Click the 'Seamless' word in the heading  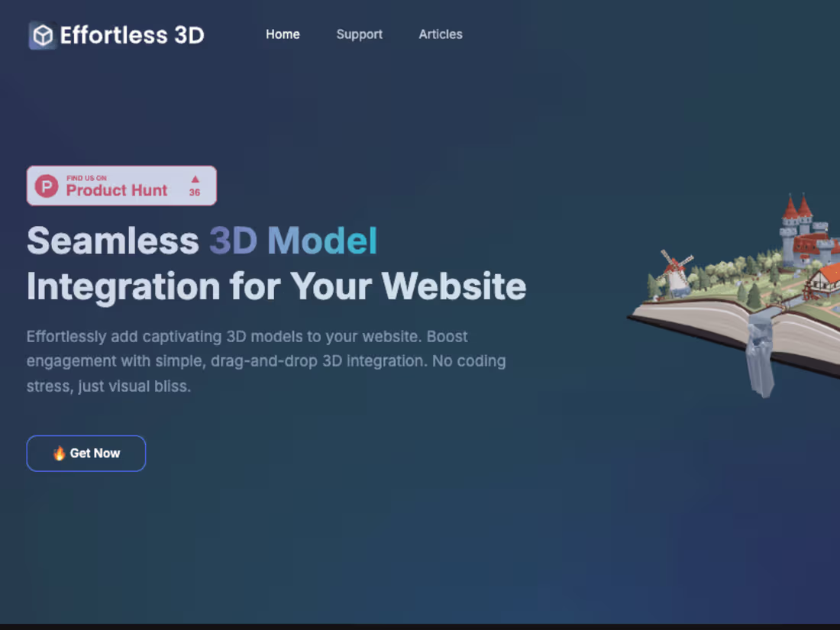pyautogui.click(x=112, y=241)
